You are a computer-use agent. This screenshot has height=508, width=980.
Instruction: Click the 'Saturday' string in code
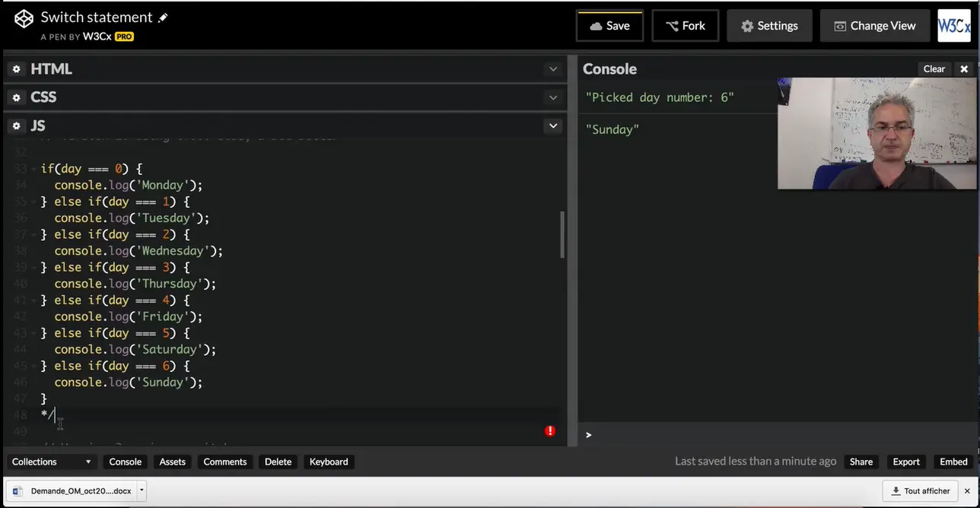coord(170,349)
